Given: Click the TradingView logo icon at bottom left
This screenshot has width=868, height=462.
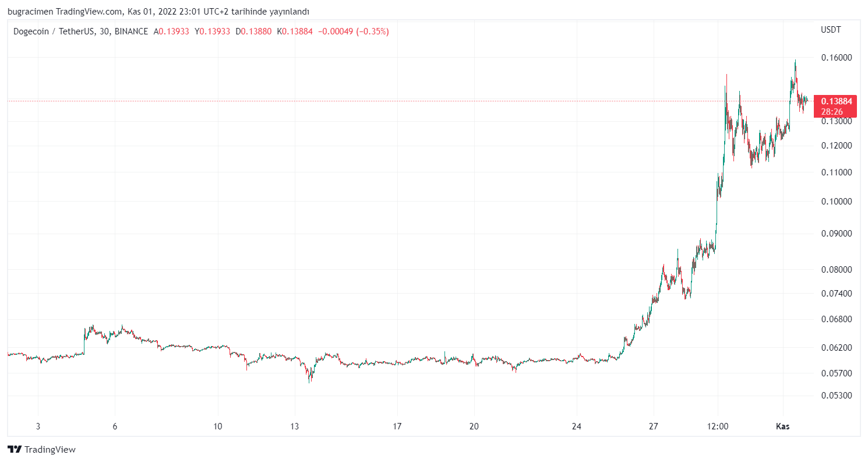Looking at the screenshot, I should [x=15, y=449].
